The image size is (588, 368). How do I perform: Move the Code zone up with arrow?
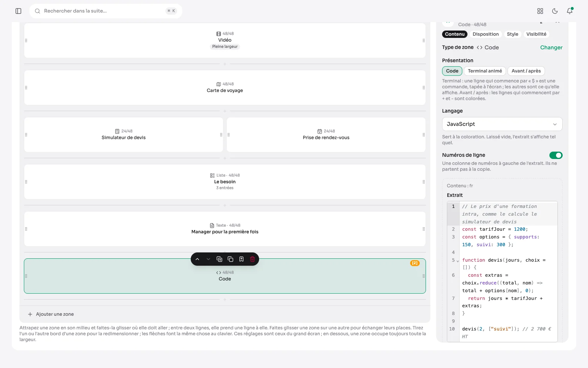pyautogui.click(x=197, y=259)
